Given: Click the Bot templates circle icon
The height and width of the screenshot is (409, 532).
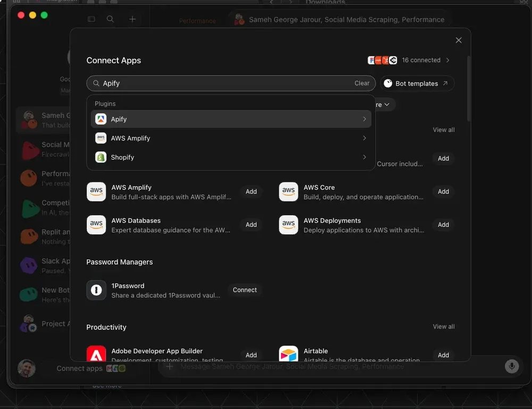Looking at the screenshot, I should tap(388, 84).
